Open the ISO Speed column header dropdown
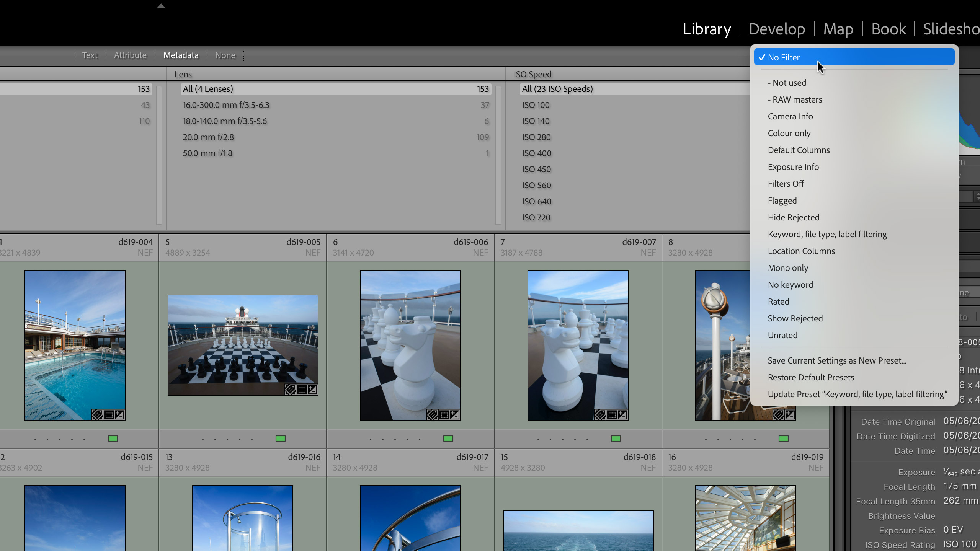This screenshot has height=551, width=980. pos(532,74)
